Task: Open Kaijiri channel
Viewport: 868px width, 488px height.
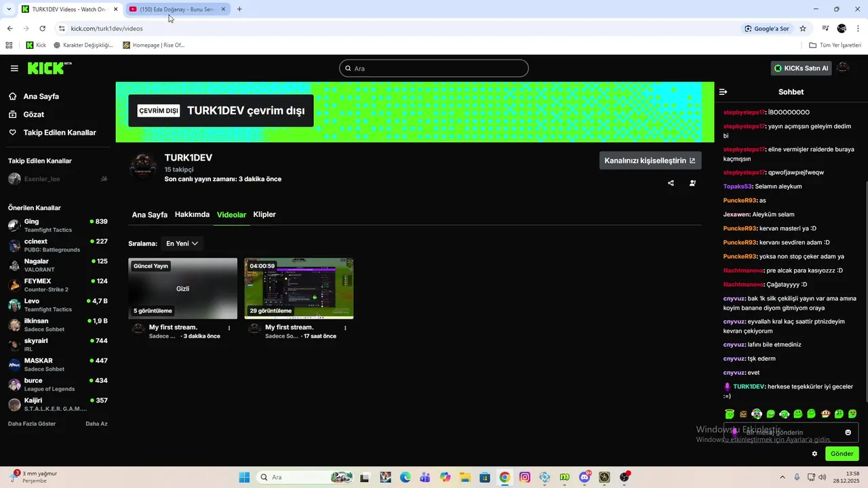Action: 58,405
